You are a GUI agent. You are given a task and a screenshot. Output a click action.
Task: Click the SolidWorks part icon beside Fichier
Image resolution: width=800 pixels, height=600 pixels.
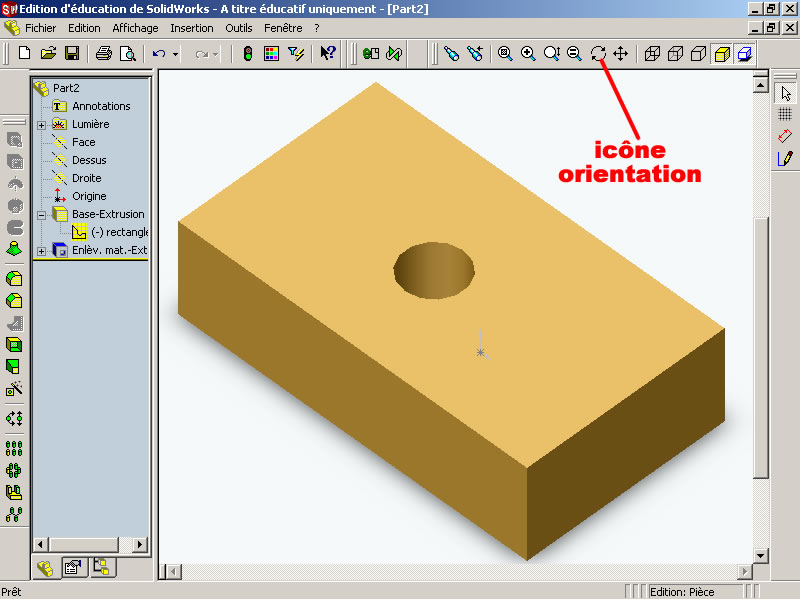12,28
